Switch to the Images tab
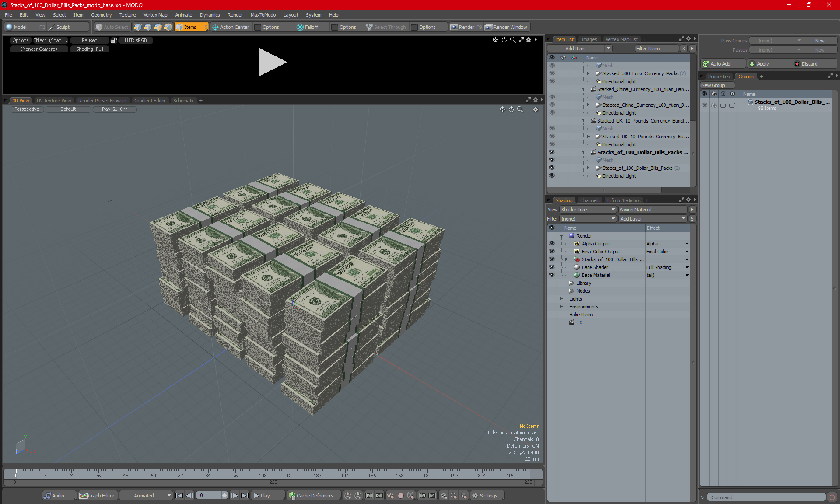Viewport: 840px width, 504px height. pyautogui.click(x=589, y=39)
